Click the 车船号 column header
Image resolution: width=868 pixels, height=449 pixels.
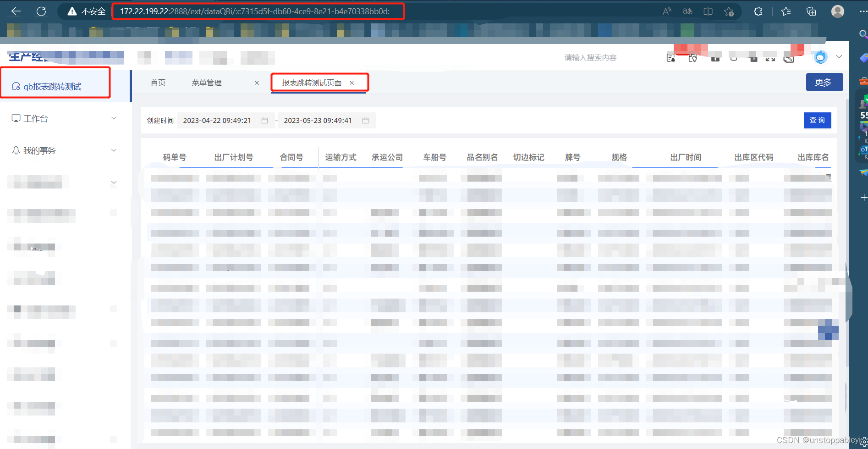[435, 157]
